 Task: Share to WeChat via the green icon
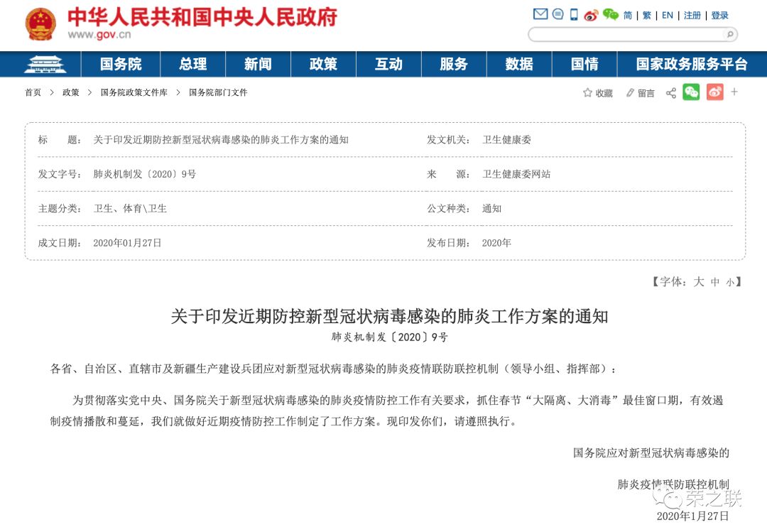[690, 92]
